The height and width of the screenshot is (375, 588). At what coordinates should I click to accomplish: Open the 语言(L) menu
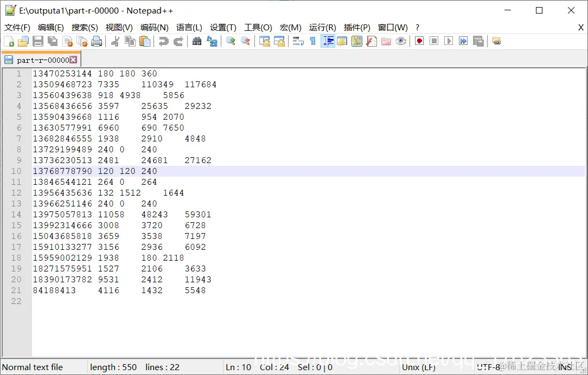tap(189, 27)
